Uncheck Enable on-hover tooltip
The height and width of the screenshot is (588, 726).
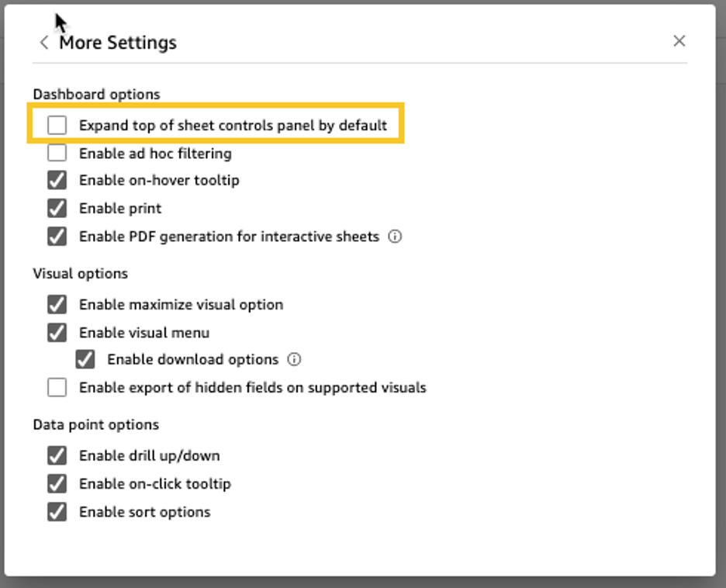[57, 181]
